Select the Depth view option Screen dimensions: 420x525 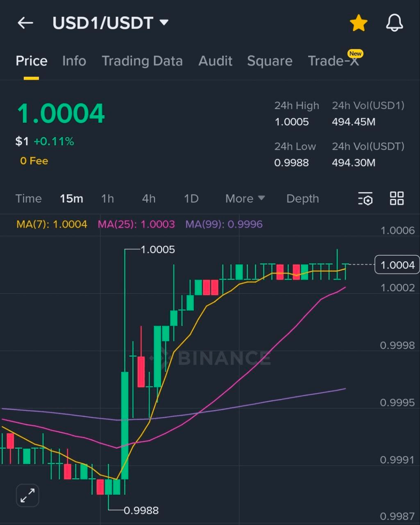(x=302, y=199)
